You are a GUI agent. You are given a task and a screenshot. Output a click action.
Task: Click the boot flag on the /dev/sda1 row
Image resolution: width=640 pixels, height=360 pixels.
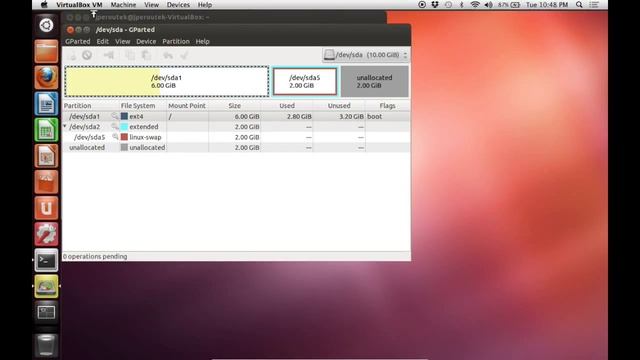[374, 116]
